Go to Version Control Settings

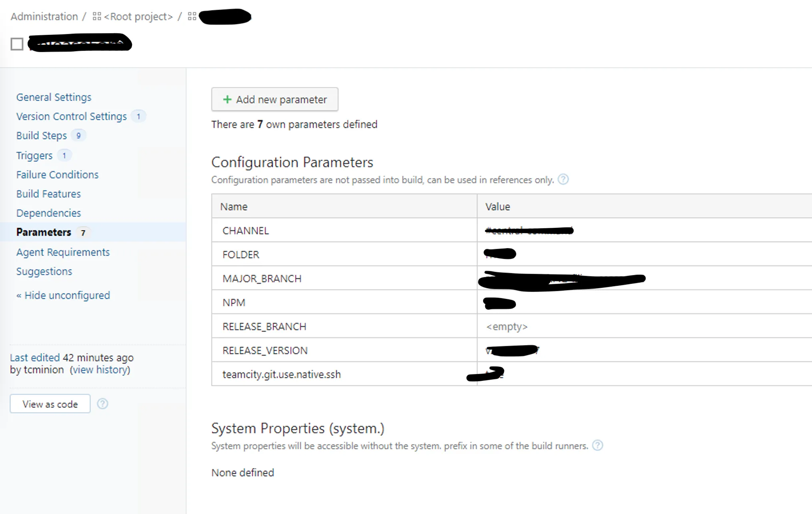coord(71,116)
